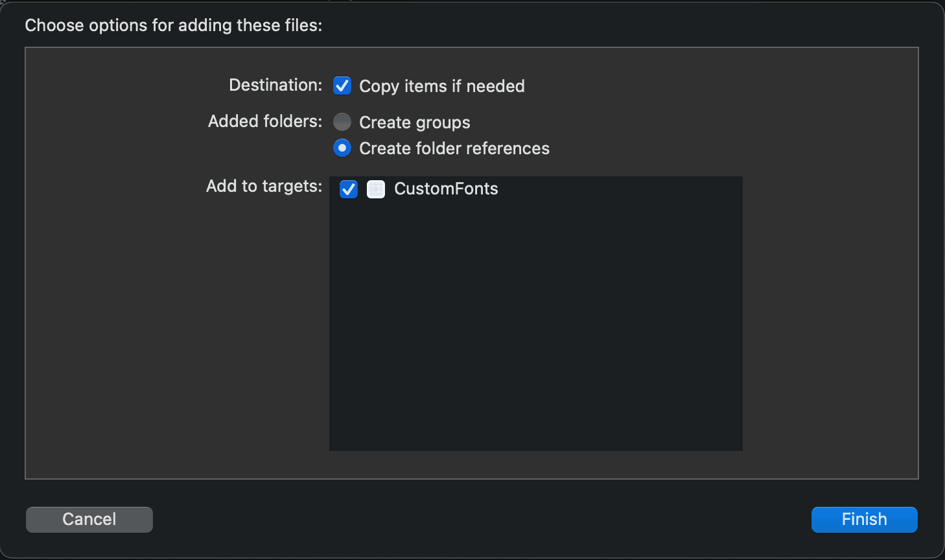
Task: Click Finish to add the files
Action: [864, 519]
